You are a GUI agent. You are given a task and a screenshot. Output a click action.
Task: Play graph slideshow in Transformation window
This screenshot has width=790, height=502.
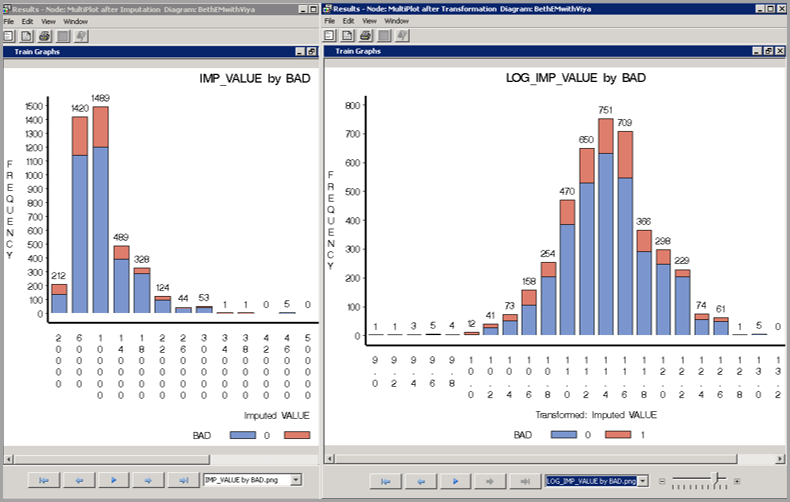[455, 481]
